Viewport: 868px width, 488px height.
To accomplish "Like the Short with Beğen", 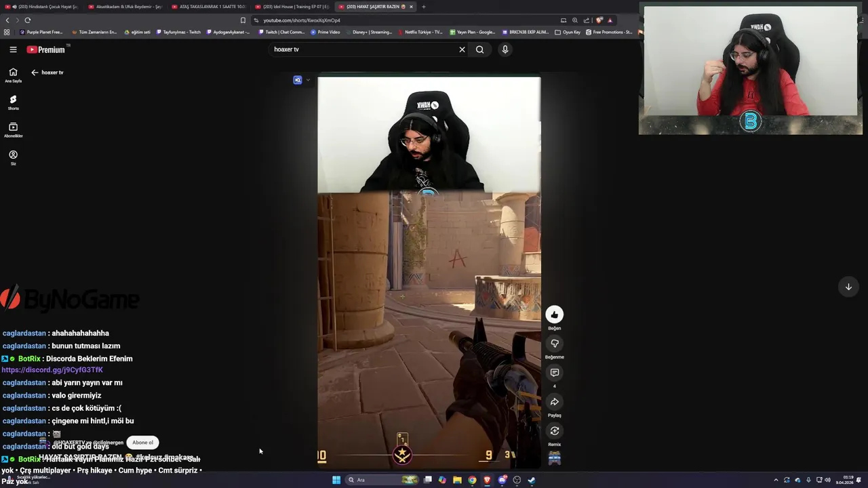I will 554,314.
